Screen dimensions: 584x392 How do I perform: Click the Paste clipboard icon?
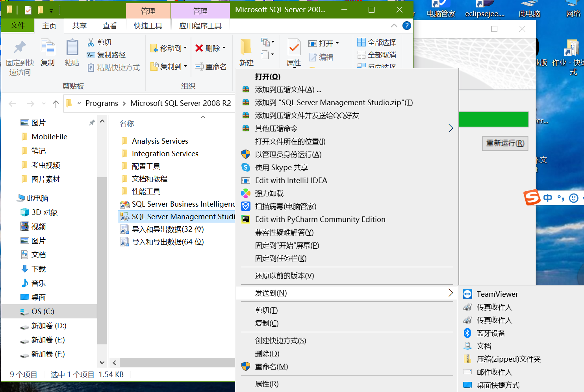coord(72,47)
